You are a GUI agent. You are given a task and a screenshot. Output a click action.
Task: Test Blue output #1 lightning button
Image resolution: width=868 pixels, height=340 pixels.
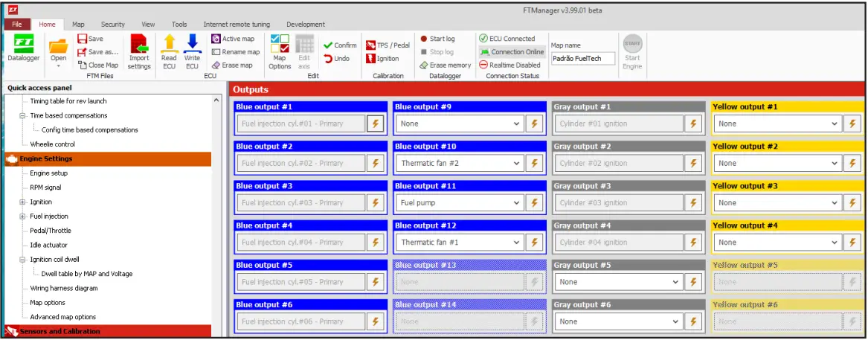coord(375,124)
